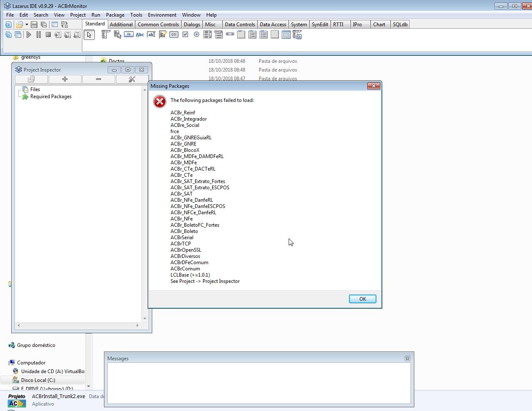Open the Package menu
Image resolution: width=532 pixels, height=411 pixels.
[115, 15]
